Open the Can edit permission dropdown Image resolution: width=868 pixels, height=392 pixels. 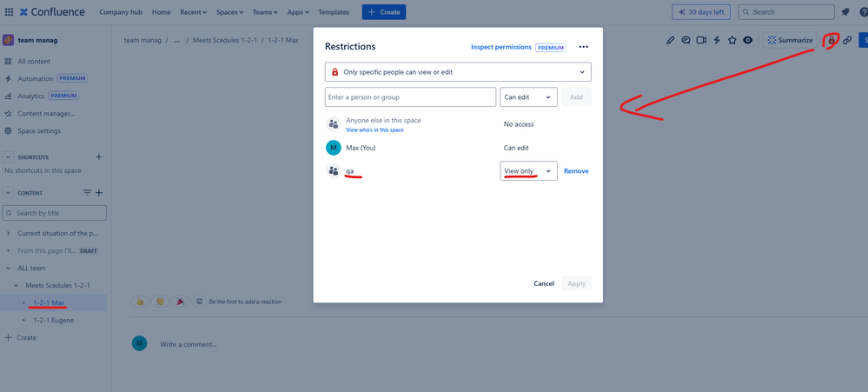[x=528, y=96]
